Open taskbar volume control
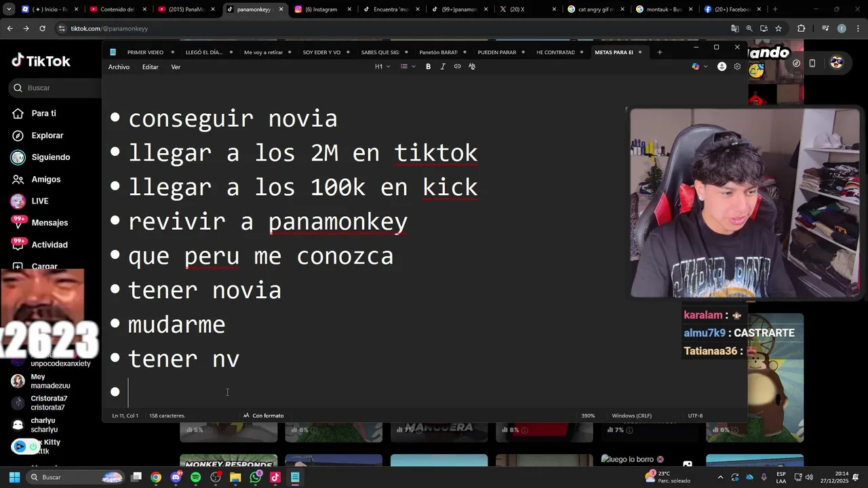This screenshot has height=488, width=868. coord(809,477)
